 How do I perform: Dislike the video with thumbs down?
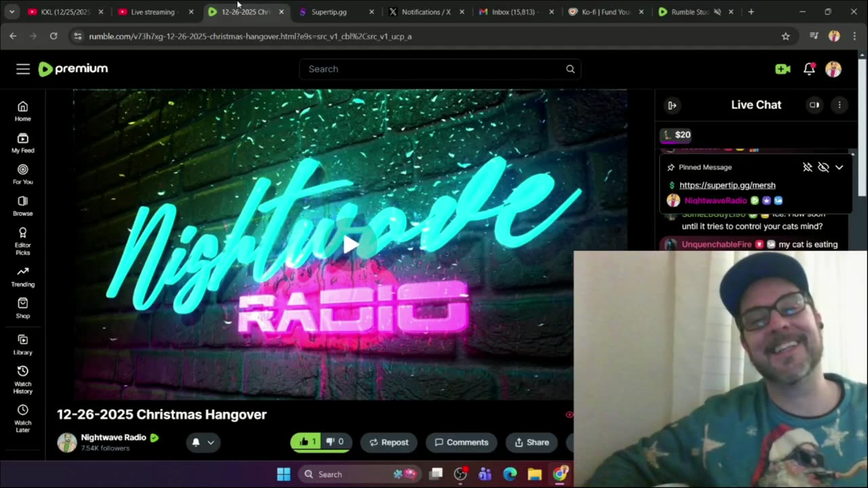click(336, 442)
